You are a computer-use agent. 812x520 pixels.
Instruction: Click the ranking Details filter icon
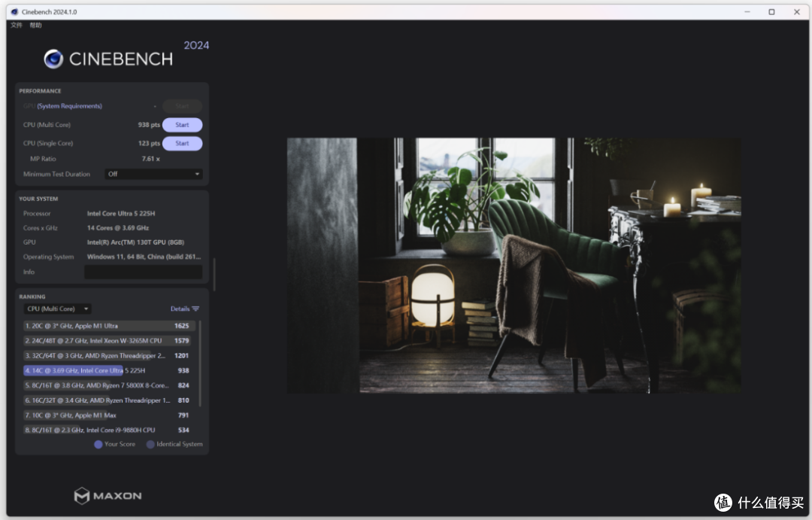point(195,309)
